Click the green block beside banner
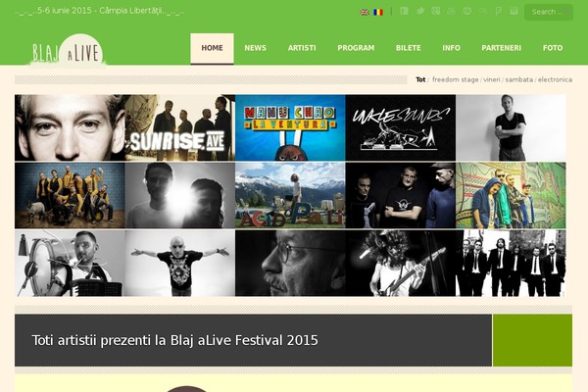This screenshot has width=588, height=392. (532, 340)
